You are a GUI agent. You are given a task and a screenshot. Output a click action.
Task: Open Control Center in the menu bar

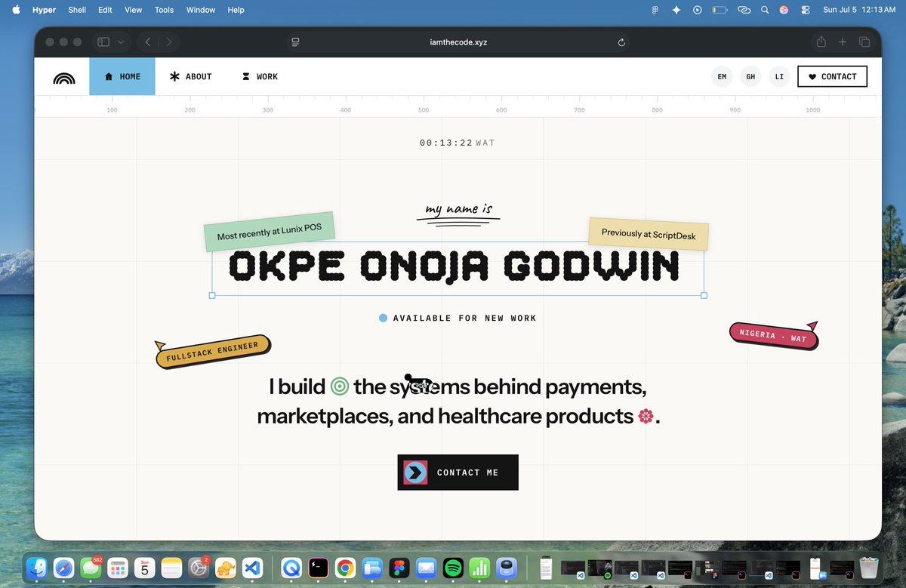(806, 10)
